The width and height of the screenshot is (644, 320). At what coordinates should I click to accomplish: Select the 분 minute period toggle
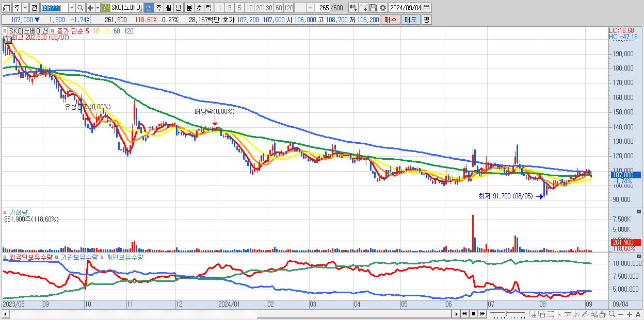point(189,8)
